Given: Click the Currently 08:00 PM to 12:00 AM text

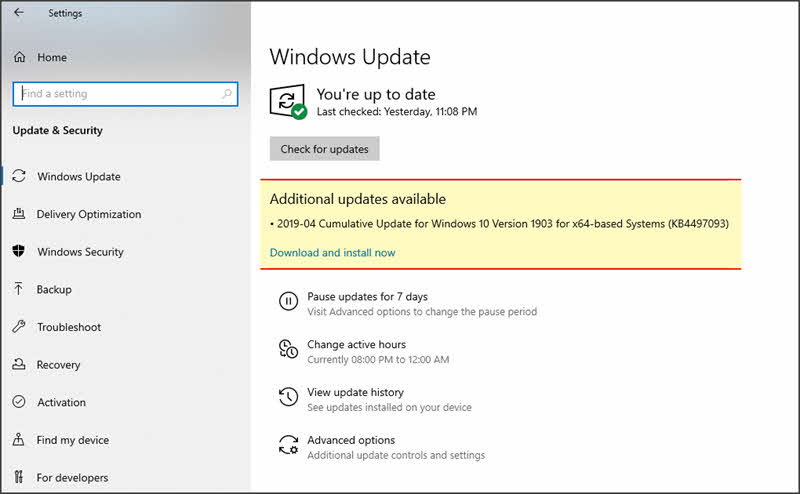Looking at the screenshot, I should coord(378,359).
